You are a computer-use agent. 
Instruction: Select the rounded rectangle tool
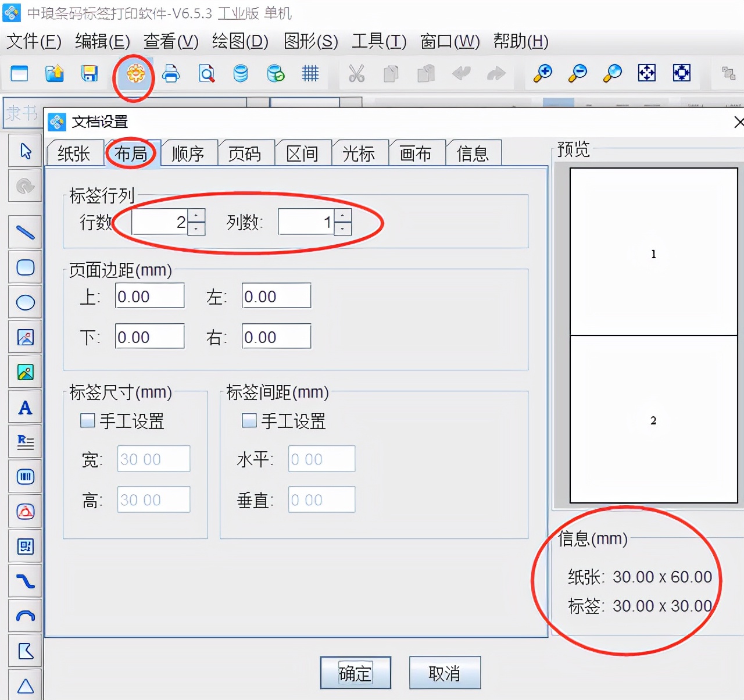(x=26, y=267)
